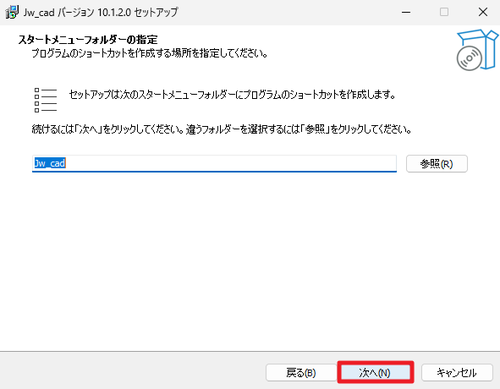
Task: Focus the Jw_cad folder name field
Action: coord(214,163)
